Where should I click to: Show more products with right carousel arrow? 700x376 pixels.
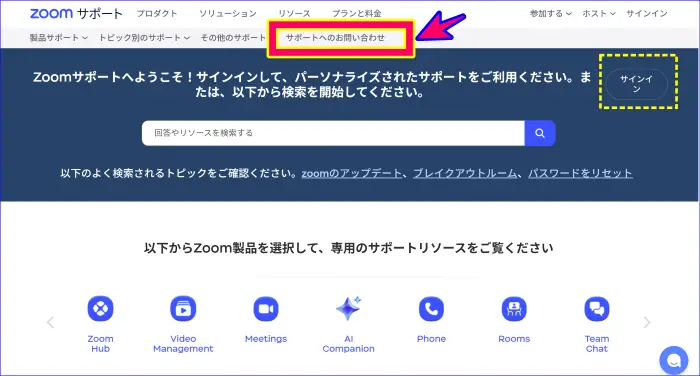pos(647,322)
